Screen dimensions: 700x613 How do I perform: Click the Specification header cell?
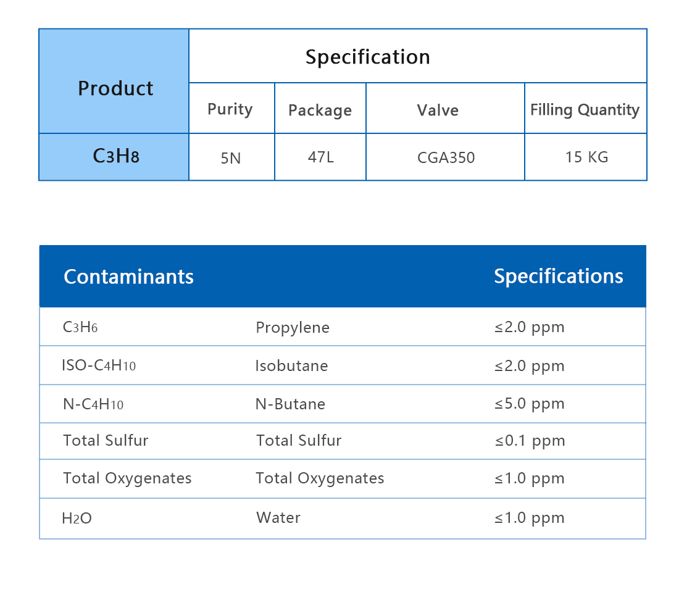pos(367,57)
